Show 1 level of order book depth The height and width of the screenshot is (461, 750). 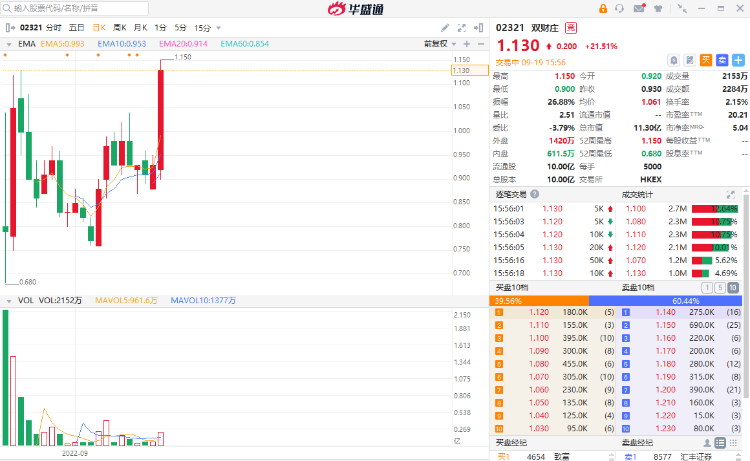tap(707, 287)
